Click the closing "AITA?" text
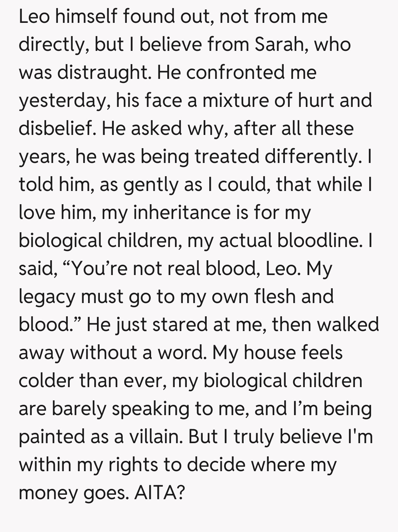This screenshot has height=532, width=398. coord(159,493)
